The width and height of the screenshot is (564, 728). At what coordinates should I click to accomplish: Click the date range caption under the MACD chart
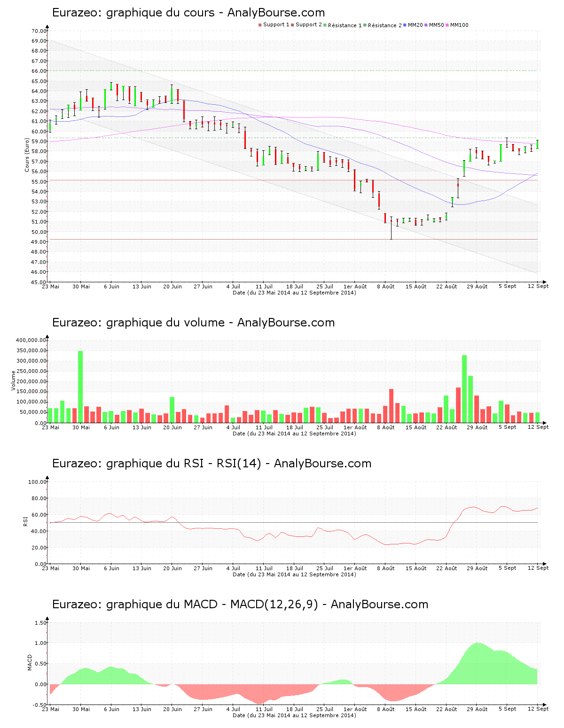pyautogui.click(x=294, y=715)
